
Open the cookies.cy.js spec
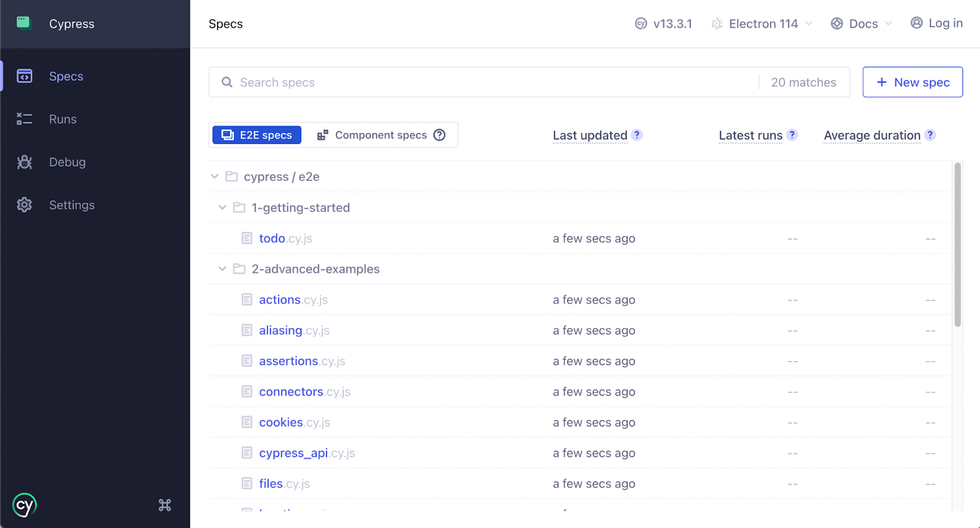(295, 422)
